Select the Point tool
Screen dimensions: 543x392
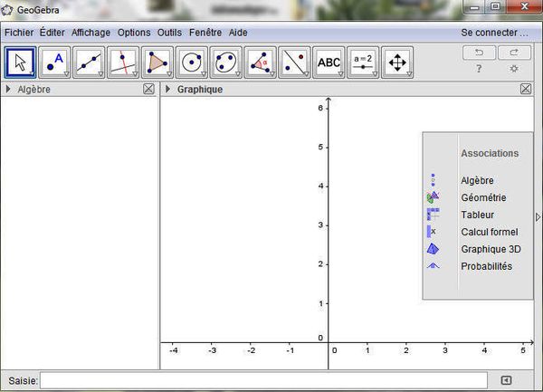tap(54, 62)
